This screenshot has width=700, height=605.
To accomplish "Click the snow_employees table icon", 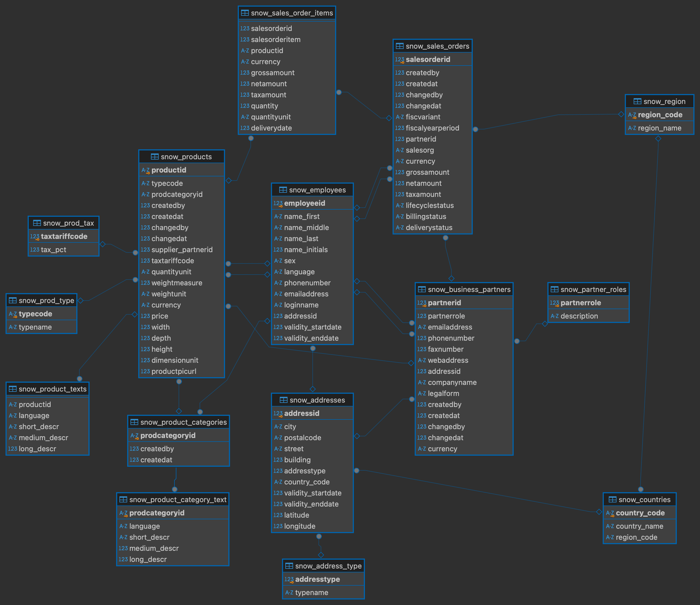I will point(283,190).
